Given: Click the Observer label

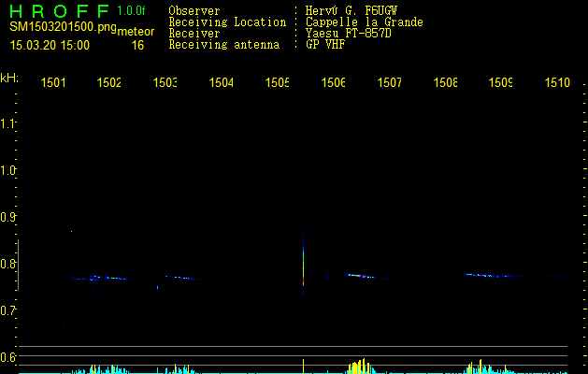Looking at the screenshot, I should [194, 11].
